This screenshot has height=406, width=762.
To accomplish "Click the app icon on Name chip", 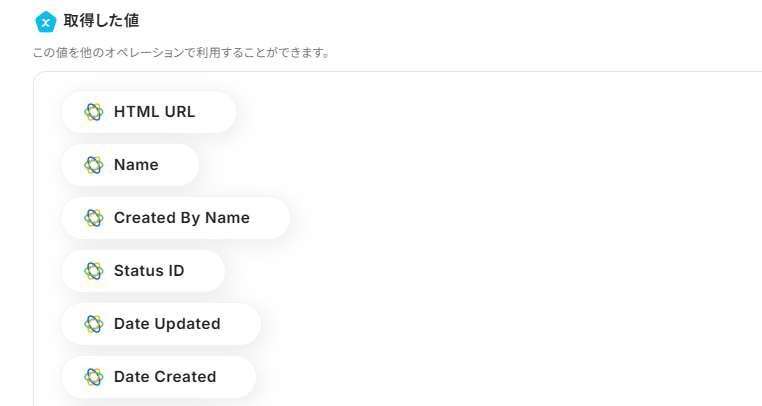I will coord(94,165).
